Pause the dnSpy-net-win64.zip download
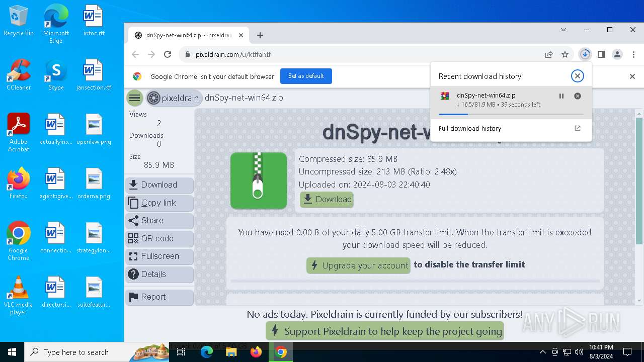This screenshot has width=644, height=362. point(561,96)
